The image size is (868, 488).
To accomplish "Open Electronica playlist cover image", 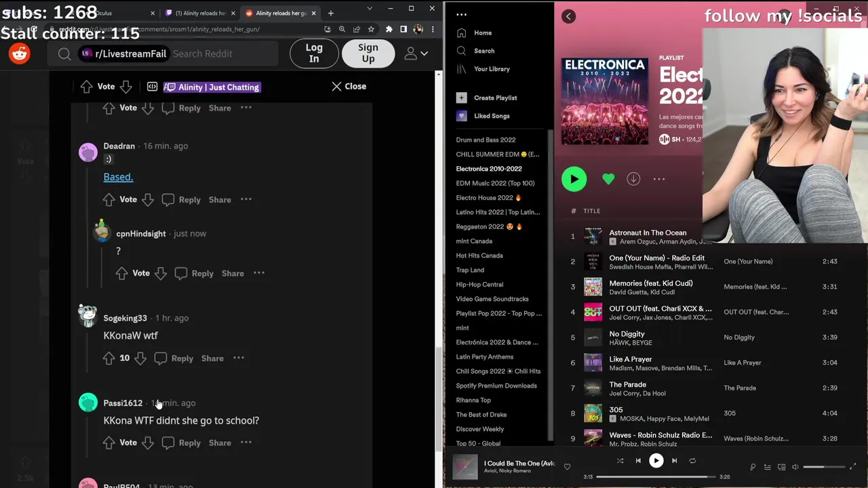I will (x=605, y=102).
